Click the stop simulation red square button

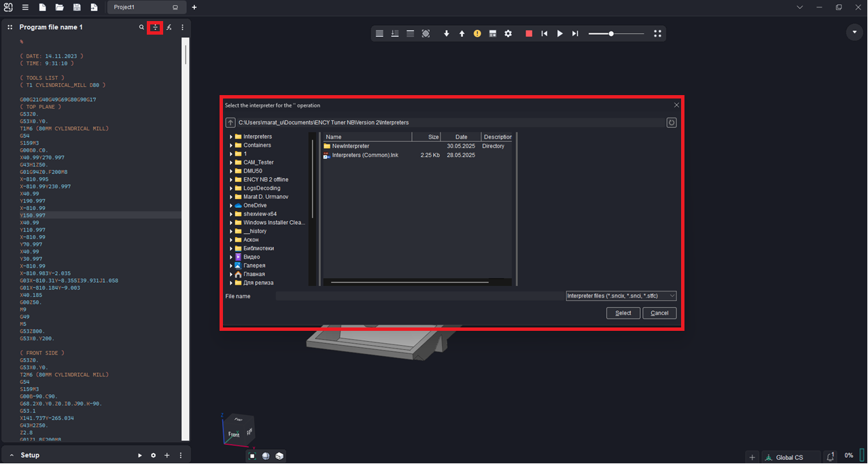point(529,33)
